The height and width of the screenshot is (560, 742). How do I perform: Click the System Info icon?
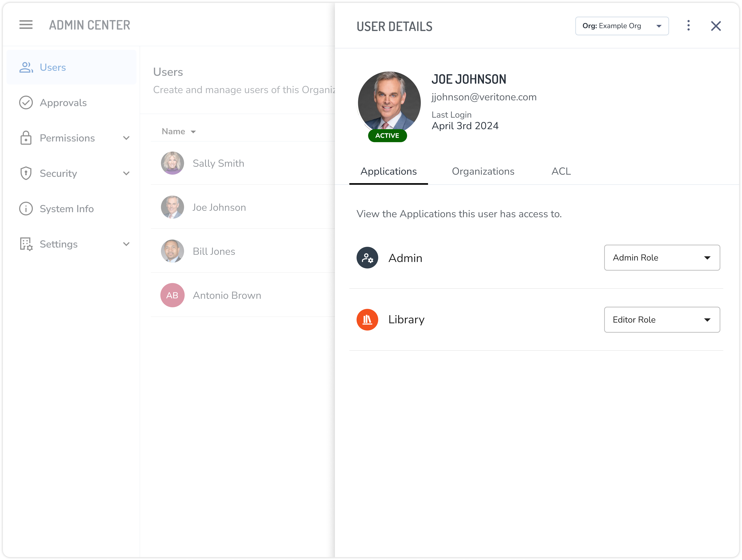pyautogui.click(x=26, y=209)
